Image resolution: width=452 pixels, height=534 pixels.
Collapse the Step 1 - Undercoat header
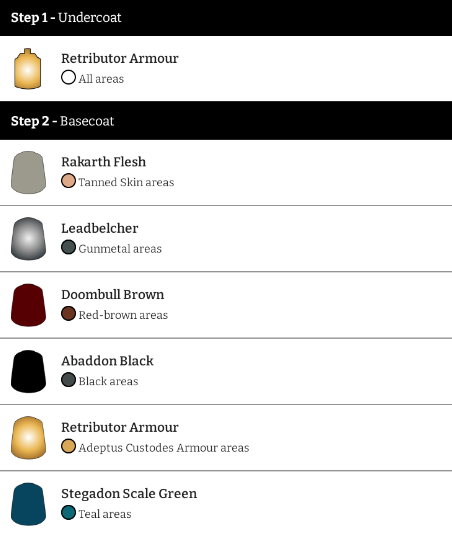point(226,18)
